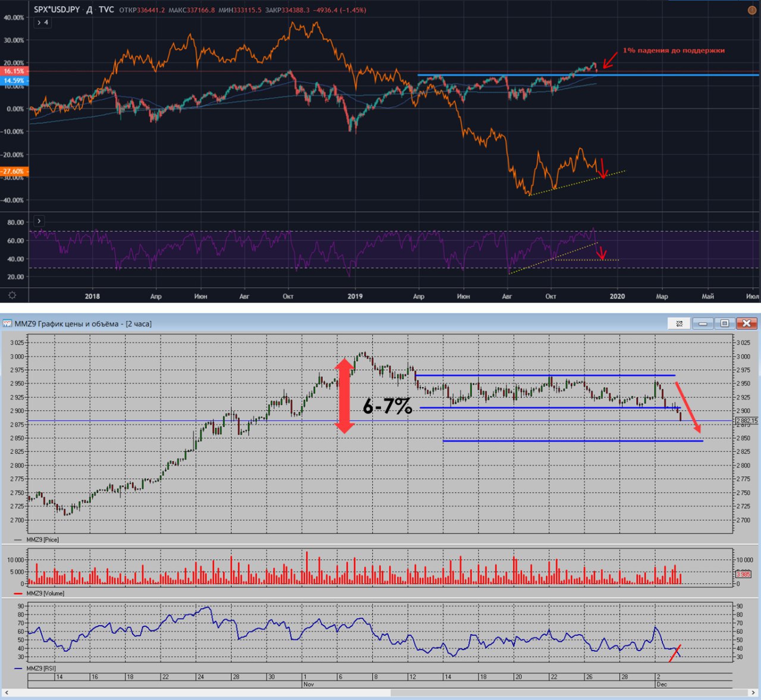
Task: Click the ЗАКР close value 334388.3
Action: (x=297, y=10)
